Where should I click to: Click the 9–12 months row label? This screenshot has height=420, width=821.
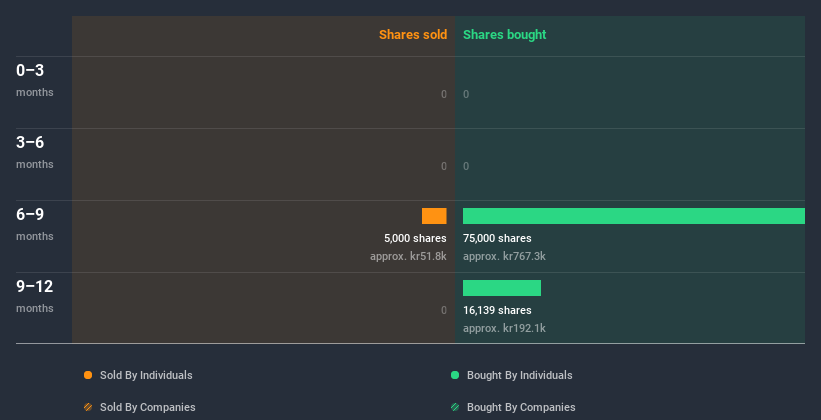[x=35, y=296]
